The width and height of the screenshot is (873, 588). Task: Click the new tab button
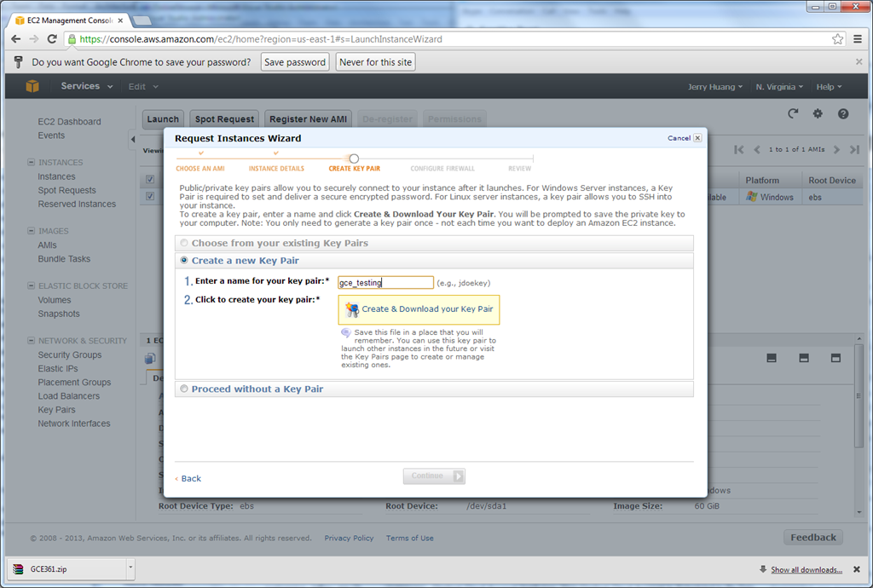pos(142,20)
